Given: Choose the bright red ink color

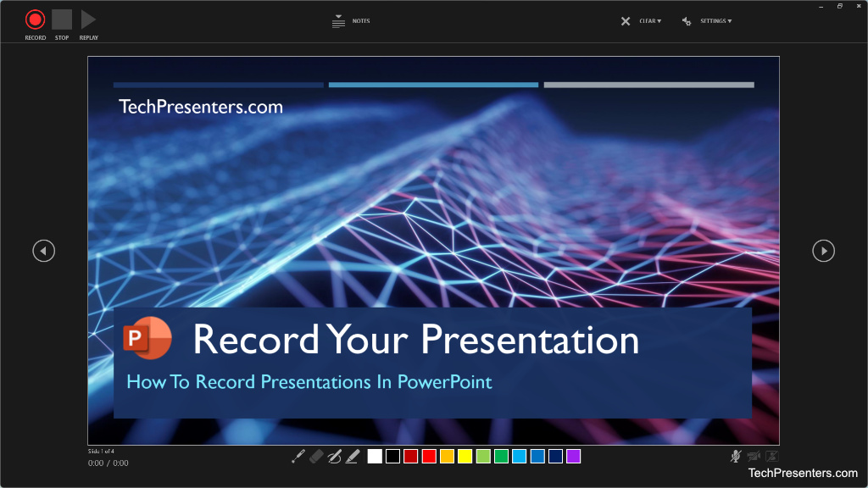Looking at the screenshot, I should 429,457.
